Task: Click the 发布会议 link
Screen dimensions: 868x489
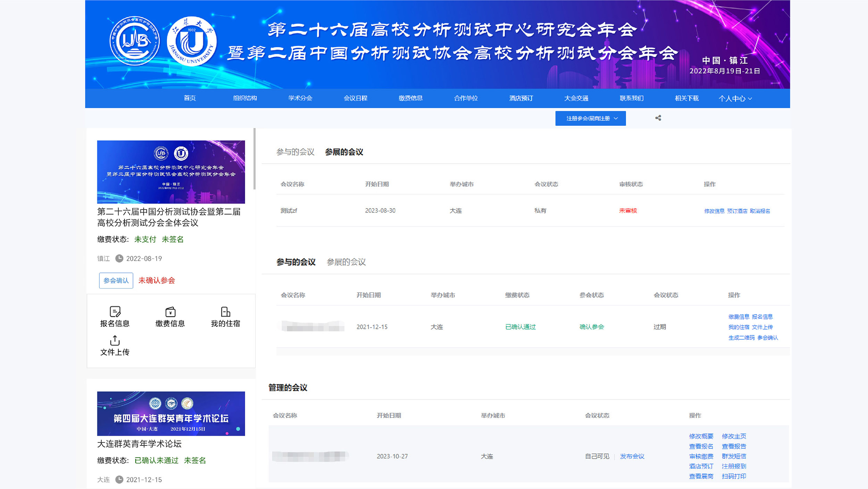Action: tap(632, 456)
